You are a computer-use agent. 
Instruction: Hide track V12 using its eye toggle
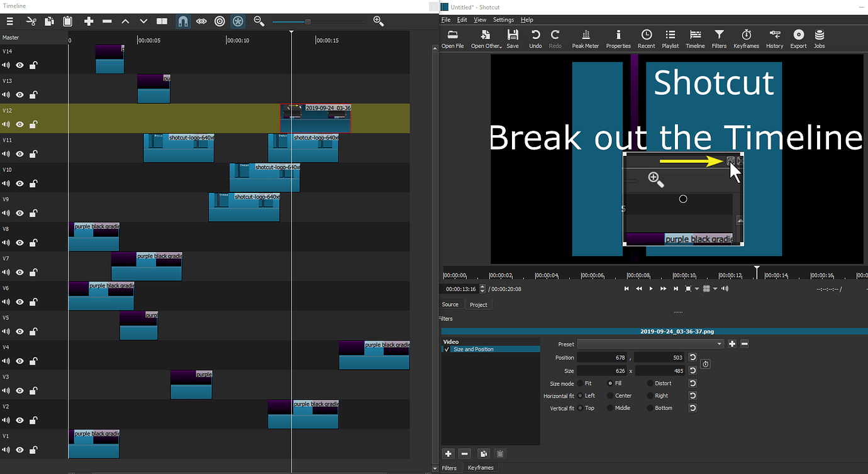coord(19,124)
